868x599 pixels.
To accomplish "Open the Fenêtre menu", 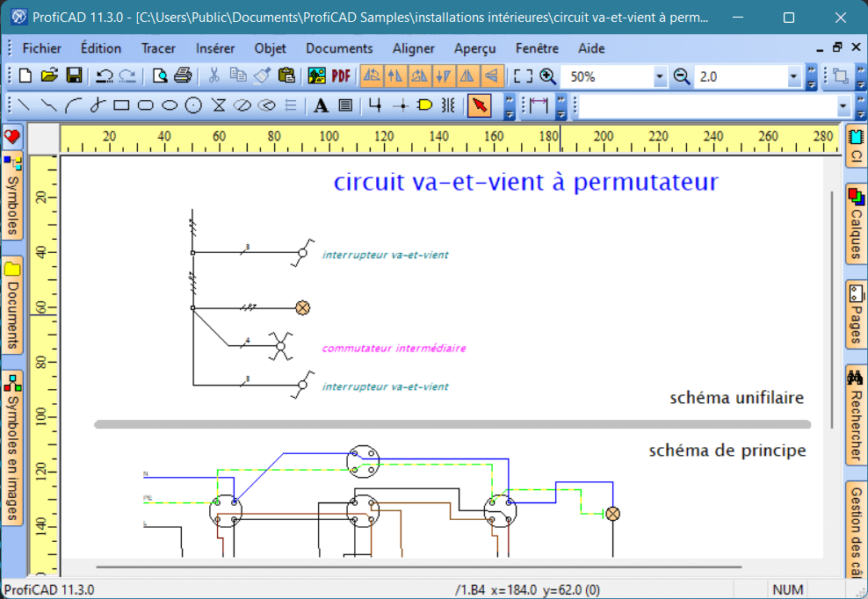I will (x=537, y=48).
